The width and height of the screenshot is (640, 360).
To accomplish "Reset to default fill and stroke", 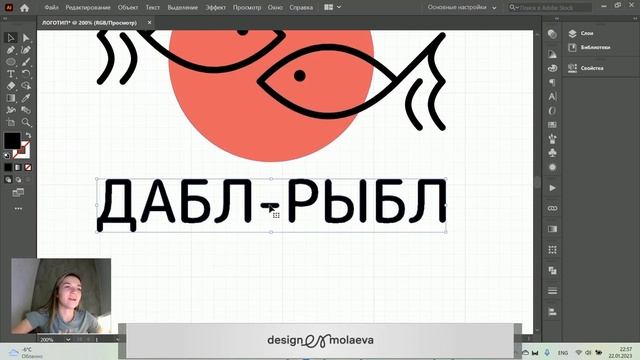I will [x=7, y=155].
